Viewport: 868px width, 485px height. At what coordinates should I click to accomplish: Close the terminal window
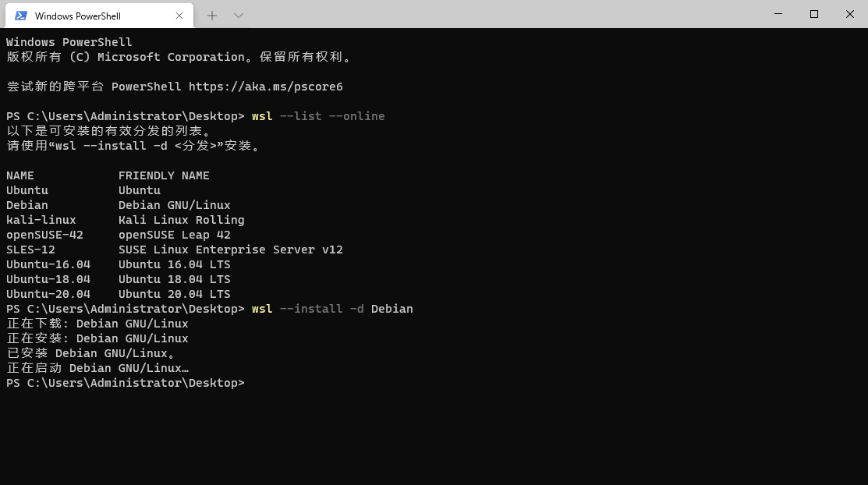click(x=850, y=14)
